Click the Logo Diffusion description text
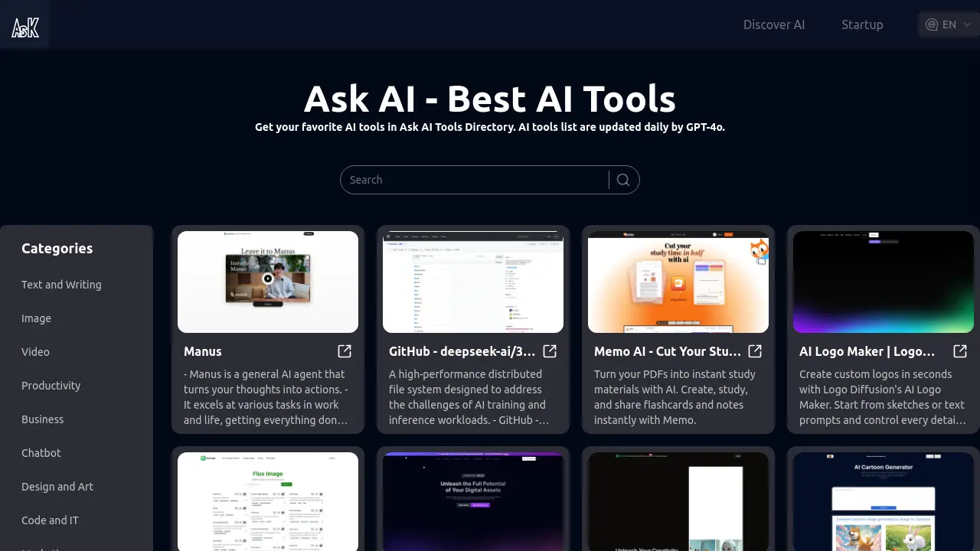Image resolution: width=980 pixels, height=551 pixels. coord(882,397)
